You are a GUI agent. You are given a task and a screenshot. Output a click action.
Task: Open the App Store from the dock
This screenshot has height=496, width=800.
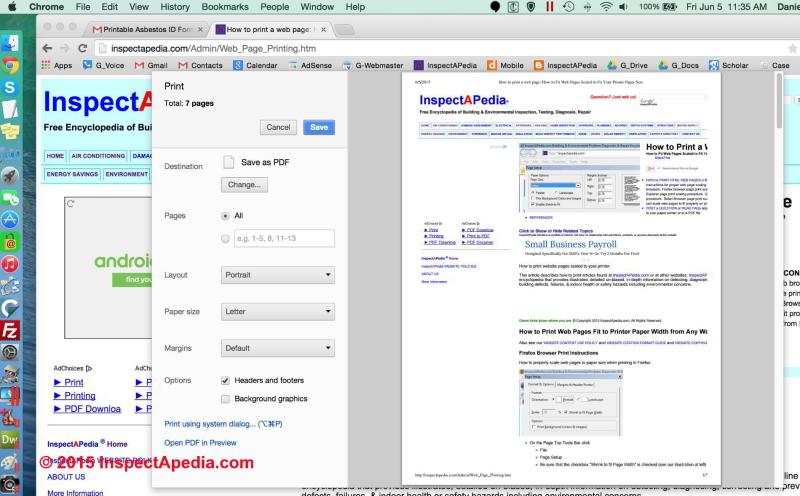10,219
